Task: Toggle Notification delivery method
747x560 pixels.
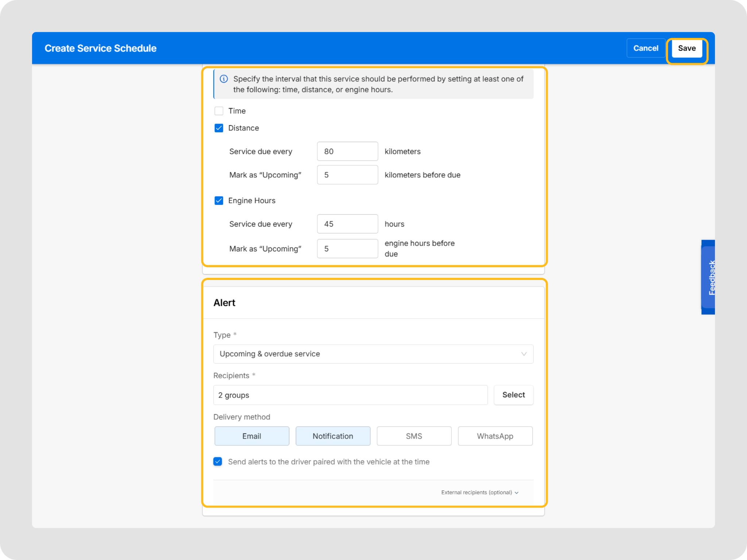Action: [333, 436]
